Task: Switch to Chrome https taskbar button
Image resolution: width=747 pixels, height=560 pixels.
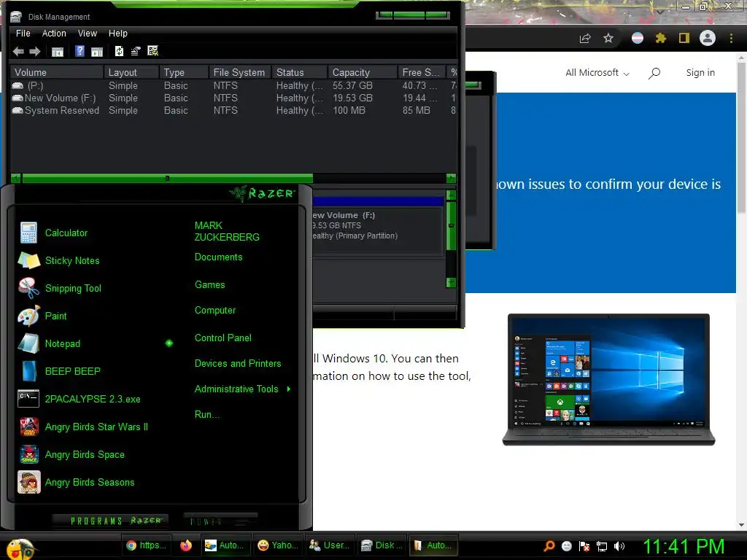Action: pyautogui.click(x=147, y=545)
